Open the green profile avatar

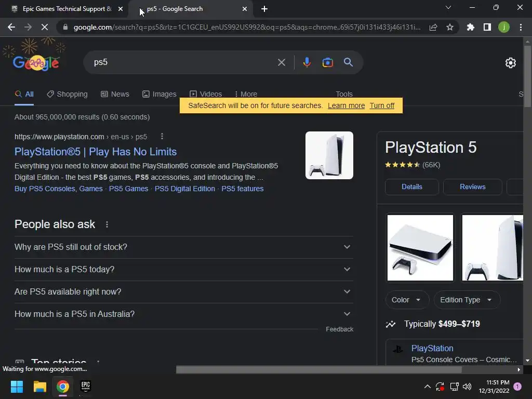click(504, 27)
